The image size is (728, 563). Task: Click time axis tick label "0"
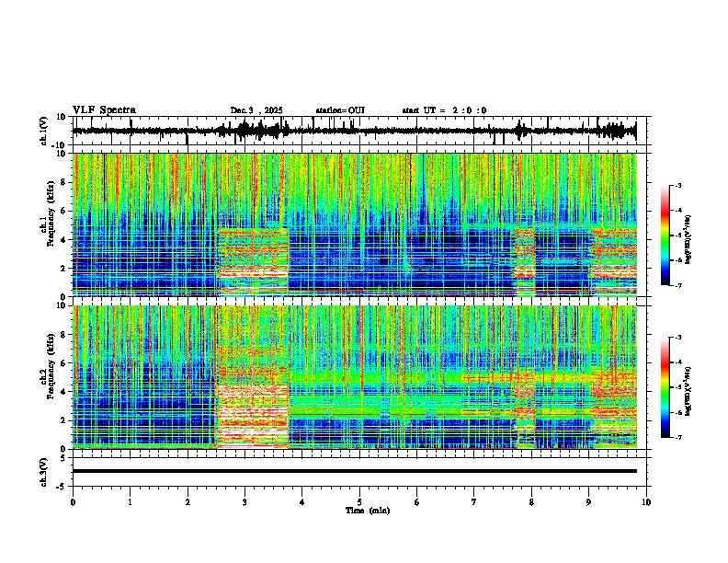click(73, 502)
